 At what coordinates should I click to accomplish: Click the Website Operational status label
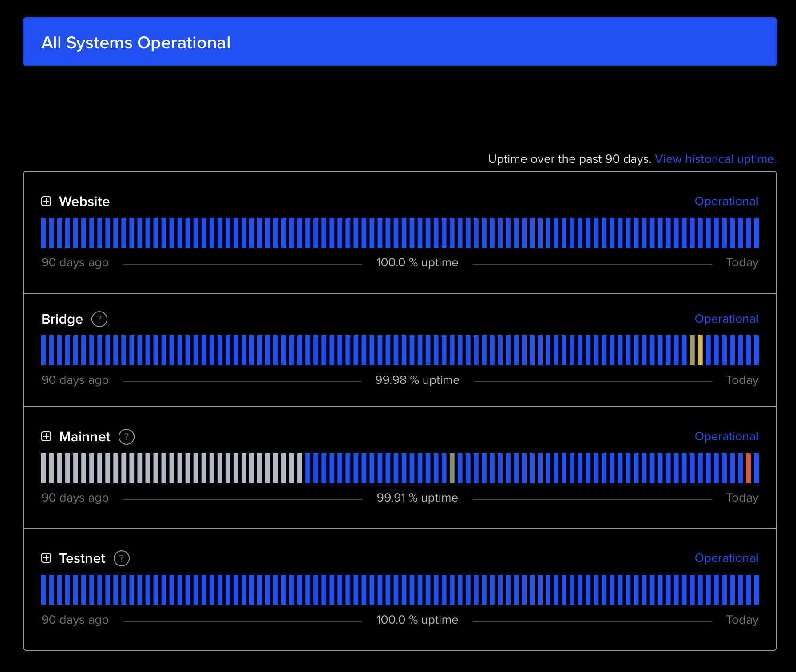[x=726, y=201]
